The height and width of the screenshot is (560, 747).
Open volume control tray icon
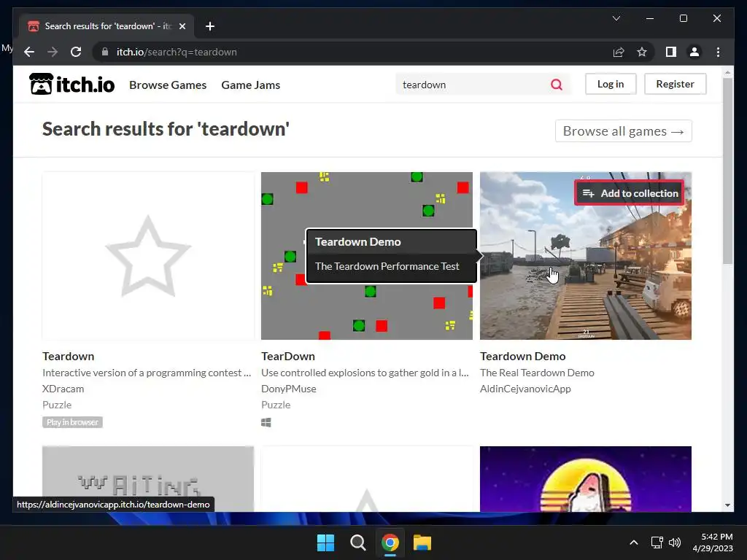pyautogui.click(x=675, y=542)
